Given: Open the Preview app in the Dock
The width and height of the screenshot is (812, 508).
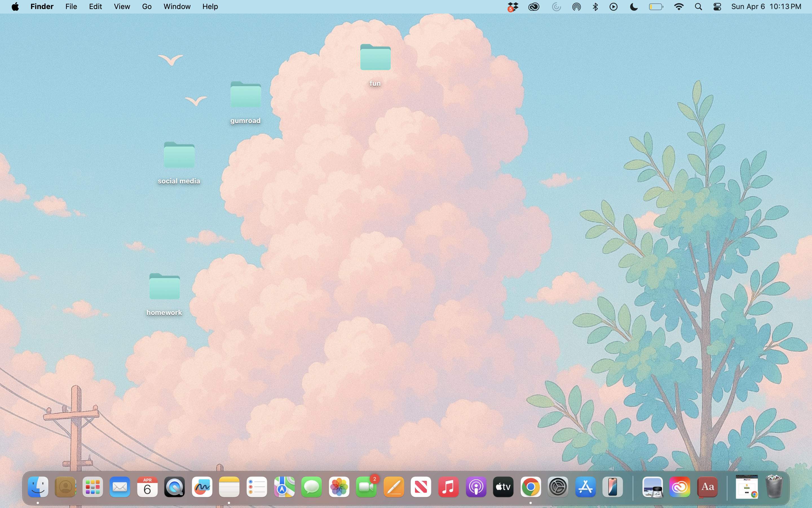Looking at the screenshot, I should (653, 487).
